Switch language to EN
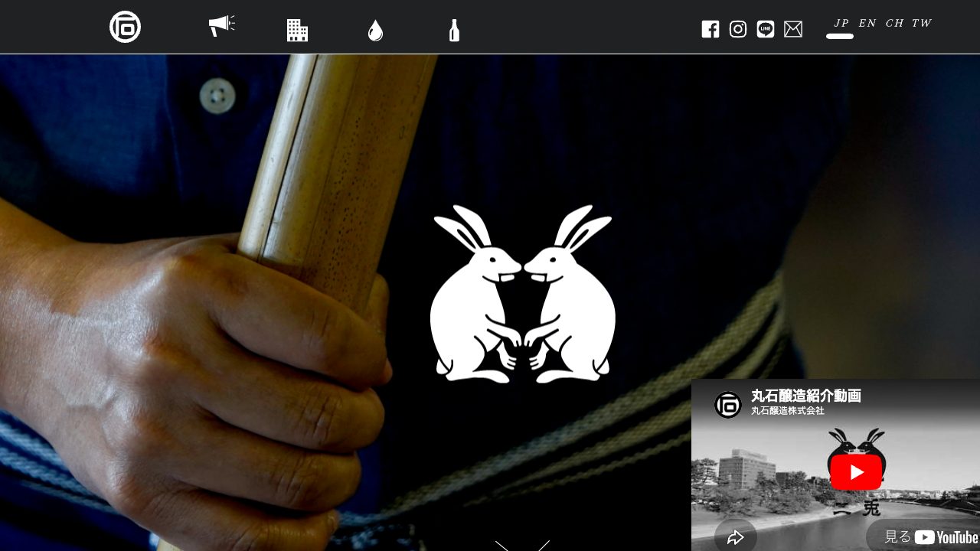980x551 pixels. [867, 23]
